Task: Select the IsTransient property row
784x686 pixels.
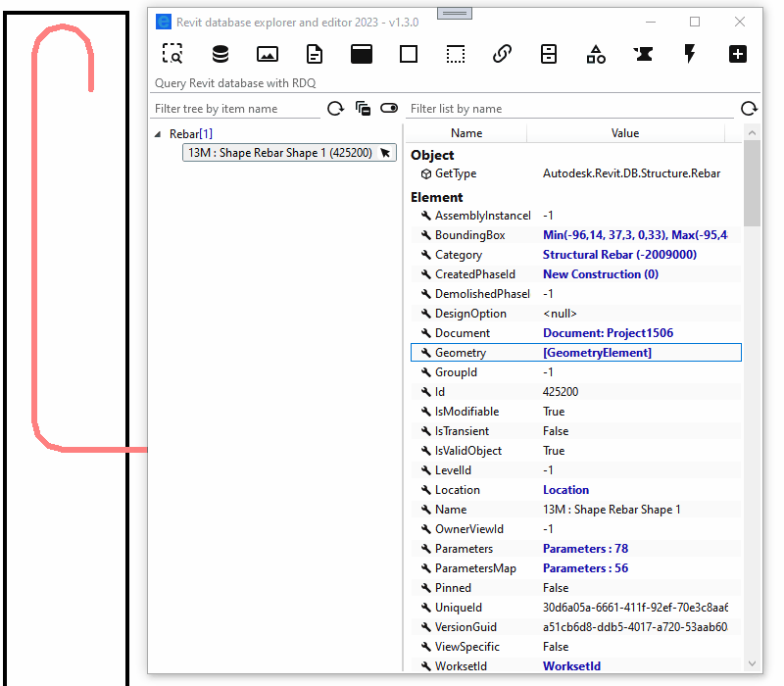Action: point(575,431)
